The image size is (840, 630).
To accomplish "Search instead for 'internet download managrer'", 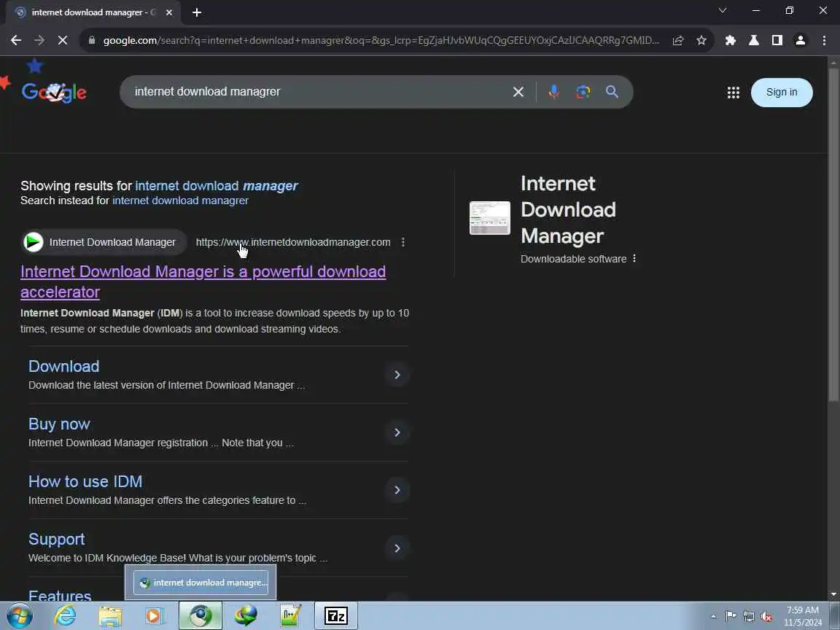I will point(181,201).
